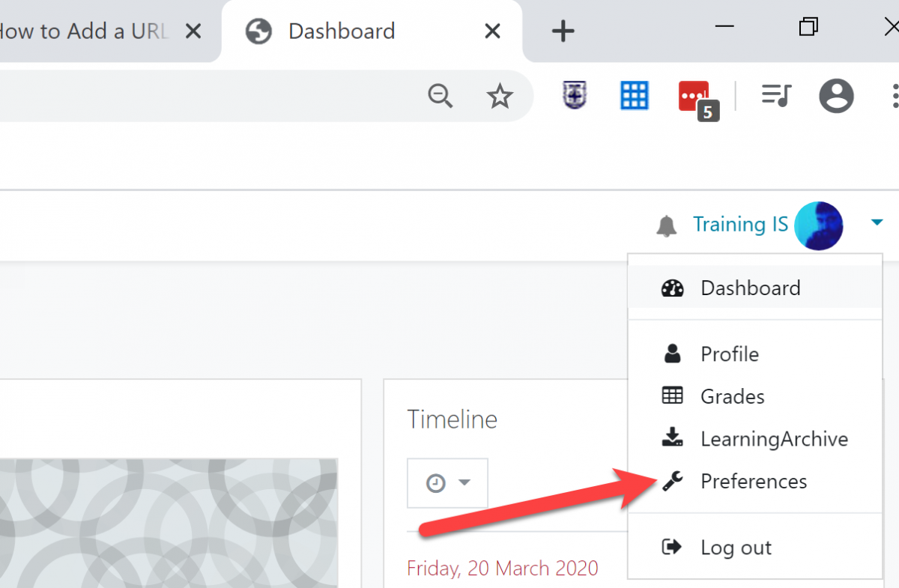Open the media control playlist icon
This screenshot has width=899, height=588.
pyautogui.click(x=776, y=95)
